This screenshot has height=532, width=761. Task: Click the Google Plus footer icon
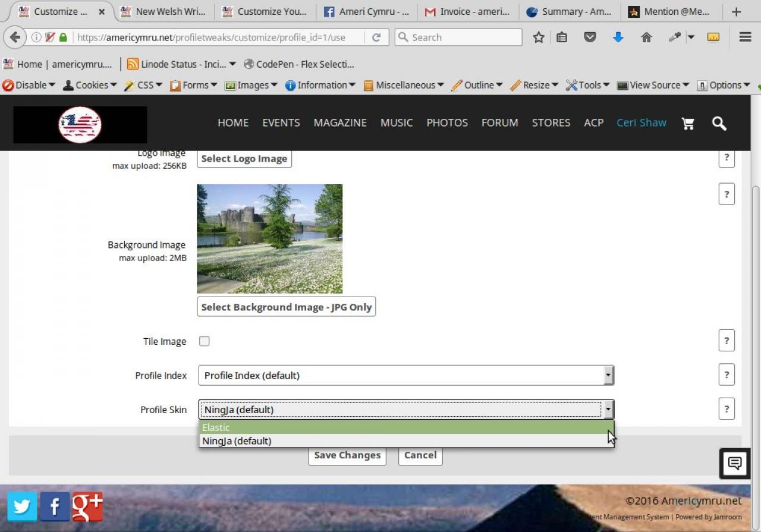(87, 506)
